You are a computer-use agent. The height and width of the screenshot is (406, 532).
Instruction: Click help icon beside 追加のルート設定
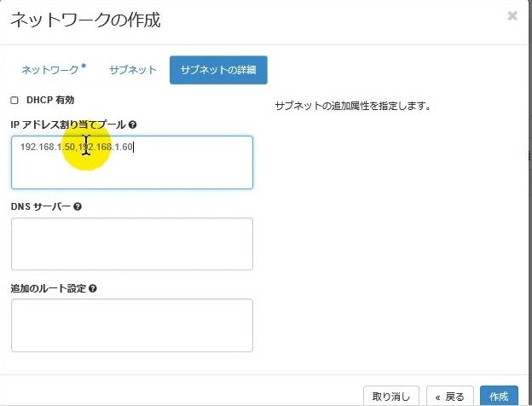93,288
